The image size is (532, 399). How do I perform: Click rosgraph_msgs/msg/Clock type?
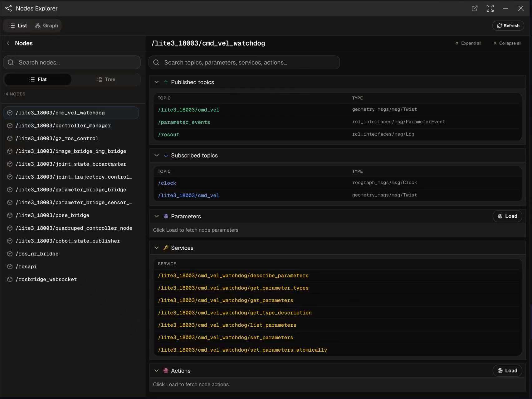coord(384,183)
